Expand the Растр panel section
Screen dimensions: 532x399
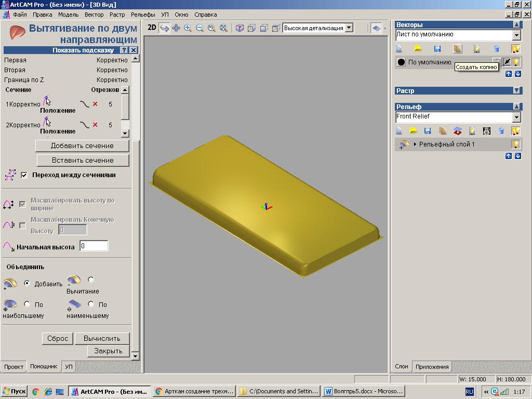click(516, 90)
